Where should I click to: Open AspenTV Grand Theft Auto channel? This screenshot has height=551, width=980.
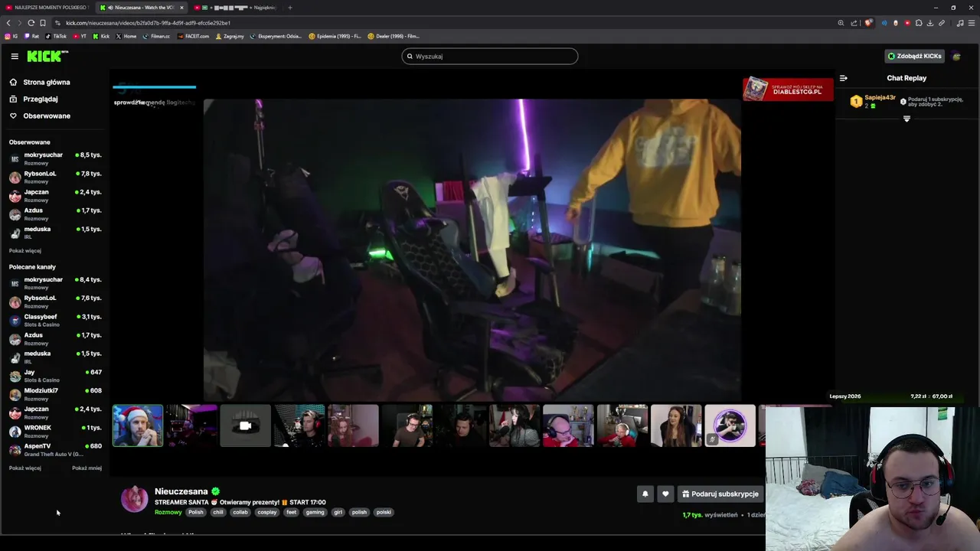[x=55, y=448]
